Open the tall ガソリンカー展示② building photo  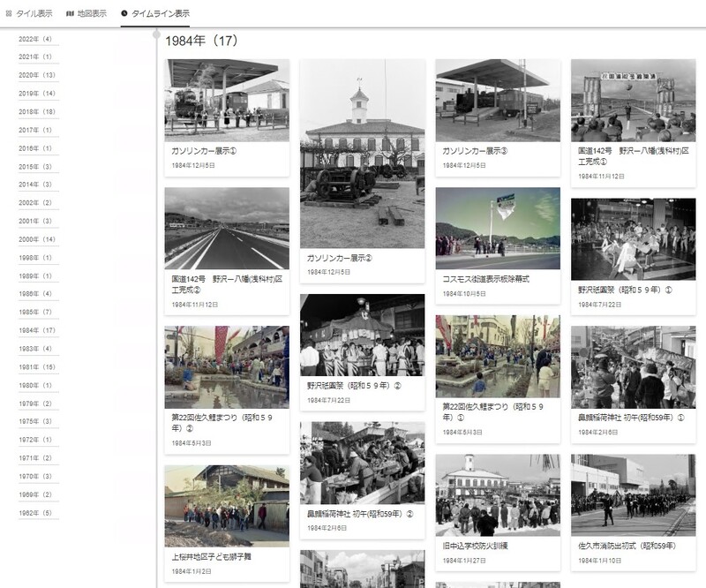pos(362,154)
